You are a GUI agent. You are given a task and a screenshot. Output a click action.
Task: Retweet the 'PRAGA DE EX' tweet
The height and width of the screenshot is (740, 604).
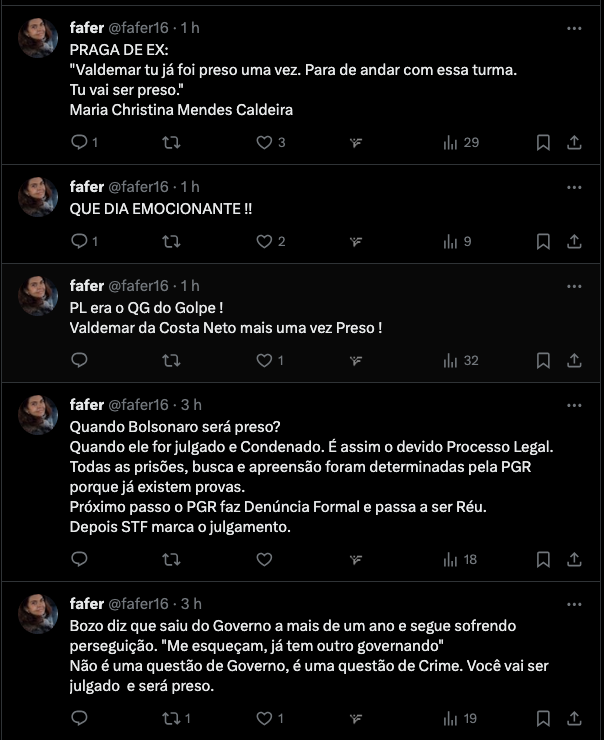pyautogui.click(x=171, y=143)
